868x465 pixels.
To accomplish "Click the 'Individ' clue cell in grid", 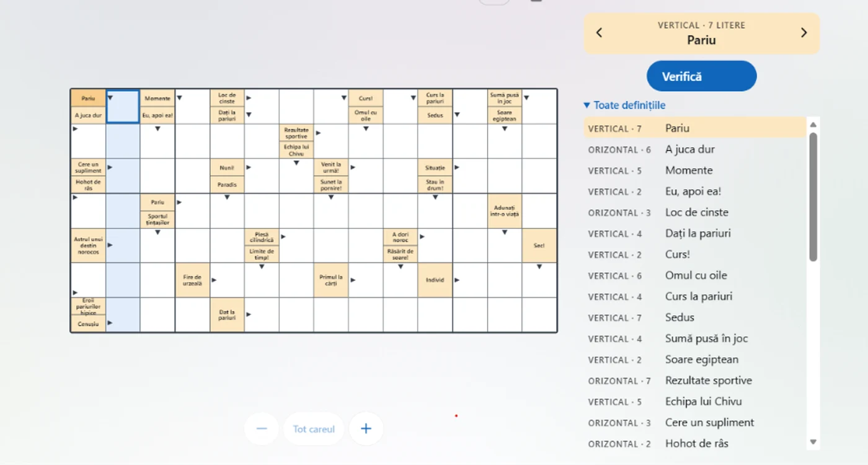I will [x=435, y=280].
